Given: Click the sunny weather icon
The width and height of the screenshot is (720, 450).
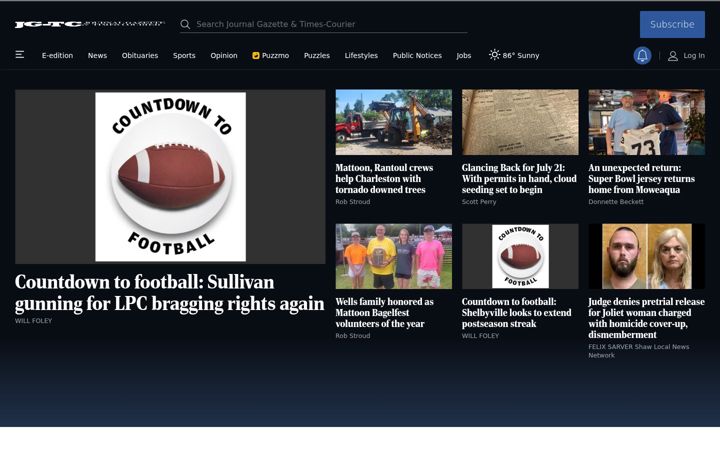Looking at the screenshot, I should pos(494,55).
